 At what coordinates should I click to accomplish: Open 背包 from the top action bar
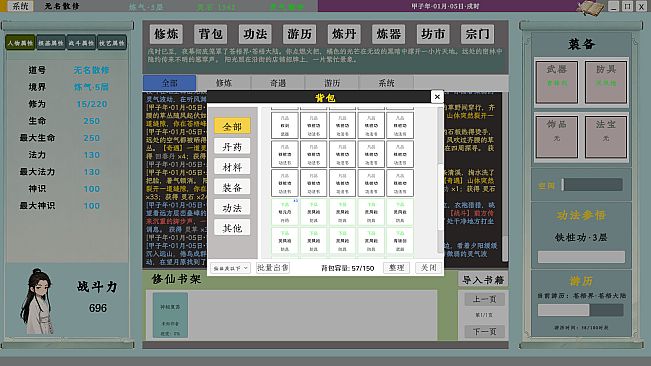coord(210,34)
